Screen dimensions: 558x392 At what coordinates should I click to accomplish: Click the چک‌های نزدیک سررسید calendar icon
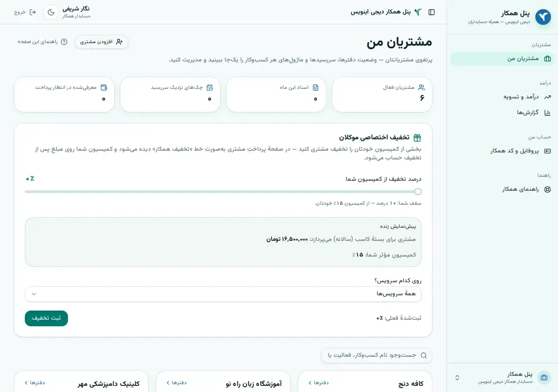pyautogui.click(x=210, y=88)
